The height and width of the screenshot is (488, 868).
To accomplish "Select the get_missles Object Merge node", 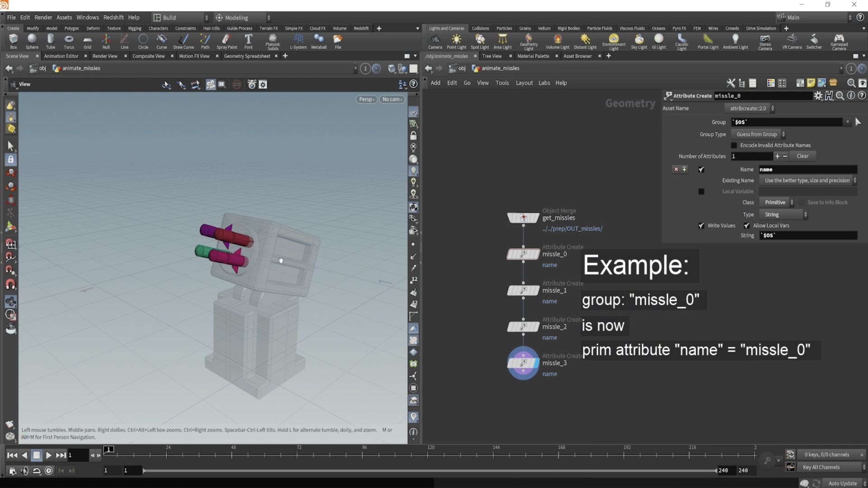I will coord(523,218).
